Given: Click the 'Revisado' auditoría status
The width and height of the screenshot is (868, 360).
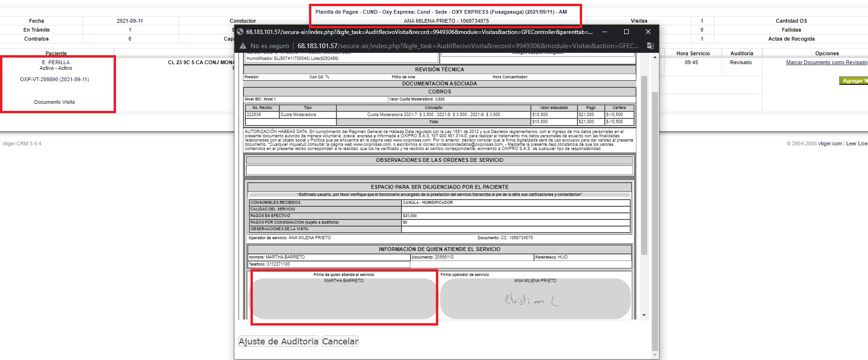Looking at the screenshot, I should [x=741, y=62].
